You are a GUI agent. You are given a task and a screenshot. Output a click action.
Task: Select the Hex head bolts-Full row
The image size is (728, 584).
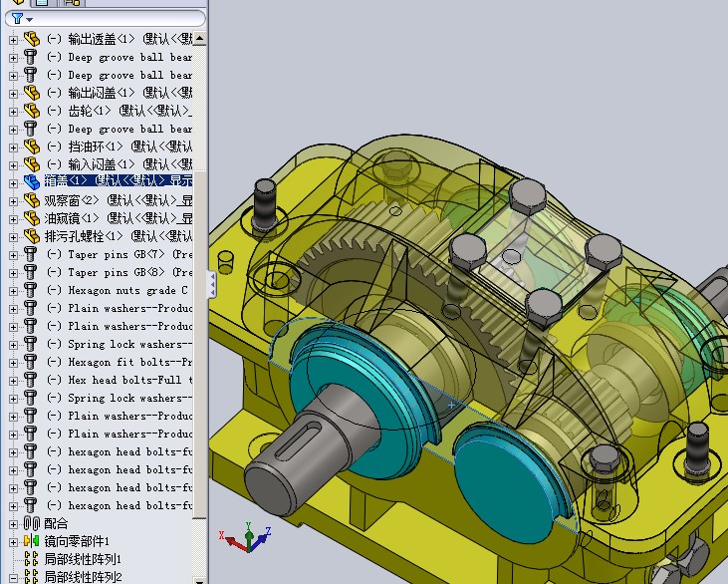120,380
